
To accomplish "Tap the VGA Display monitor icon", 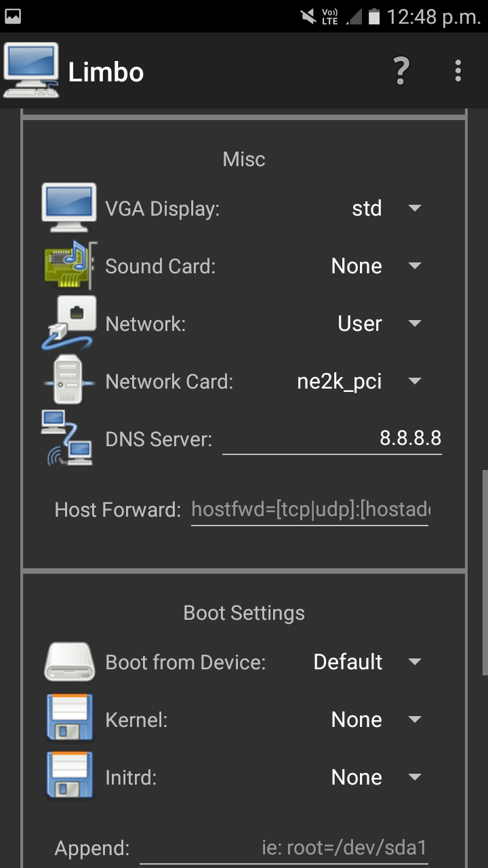I will 69,208.
